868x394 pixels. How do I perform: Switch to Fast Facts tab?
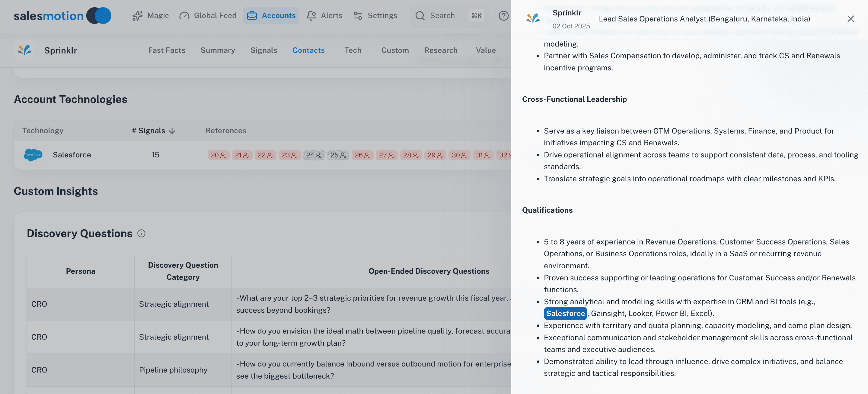click(x=167, y=50)
